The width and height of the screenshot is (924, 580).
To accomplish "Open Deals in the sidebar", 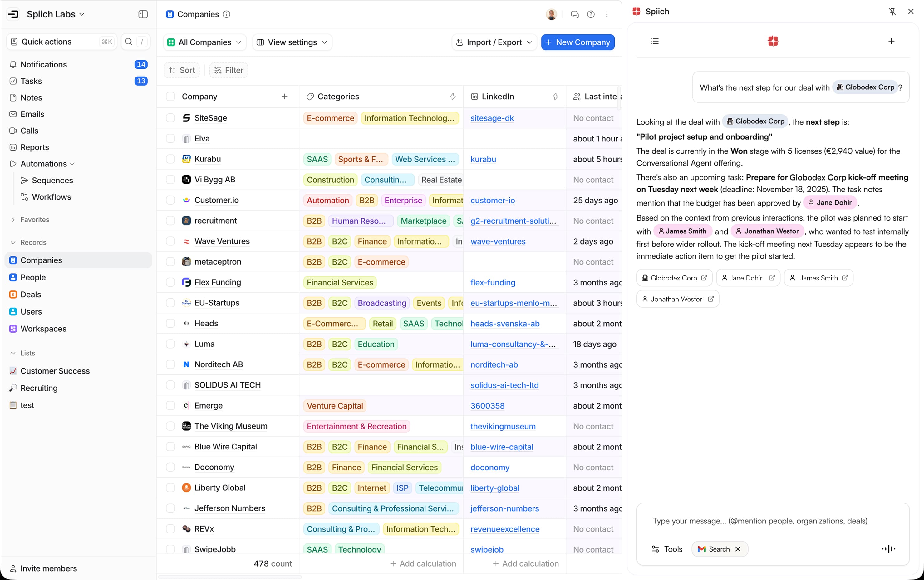I will (x=31, y=295).
